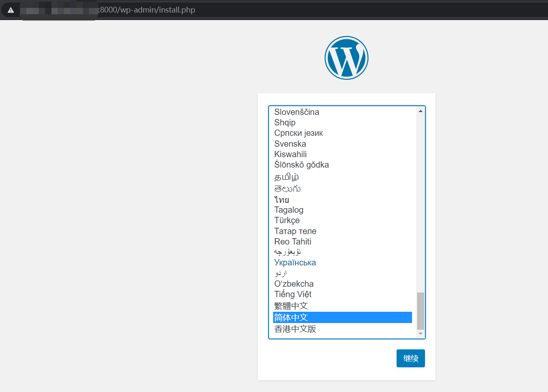Select 香港中文版 language

pyautogui.click(x=343, y=329)
